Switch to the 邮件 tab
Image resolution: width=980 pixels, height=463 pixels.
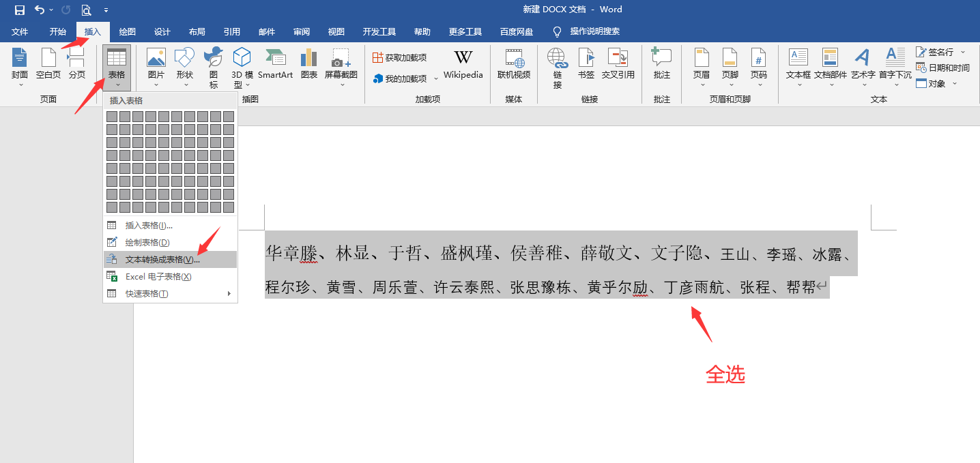[x=267, y=32]
